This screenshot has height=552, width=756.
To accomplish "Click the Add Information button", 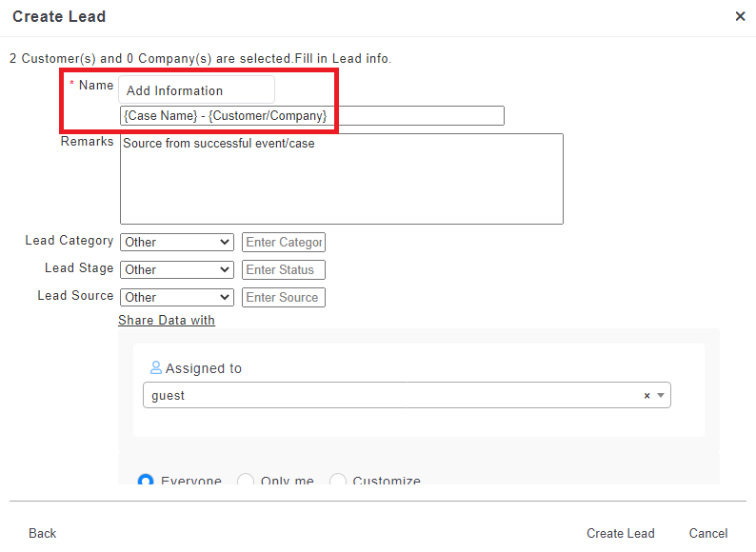I will [x=196, y=90].
